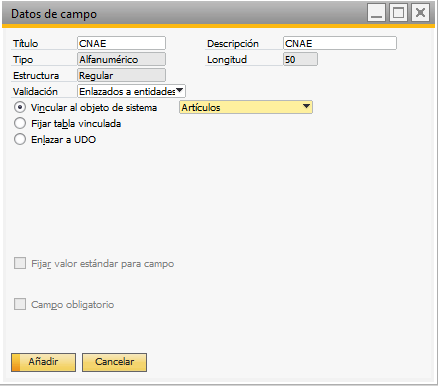Maximize the Datos de campo window

(x=398, y=13)
